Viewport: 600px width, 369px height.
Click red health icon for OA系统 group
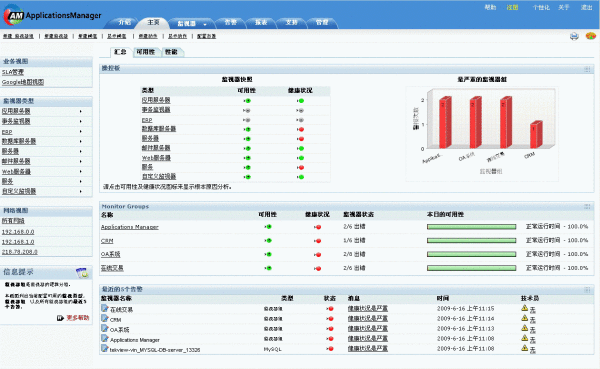317,255
